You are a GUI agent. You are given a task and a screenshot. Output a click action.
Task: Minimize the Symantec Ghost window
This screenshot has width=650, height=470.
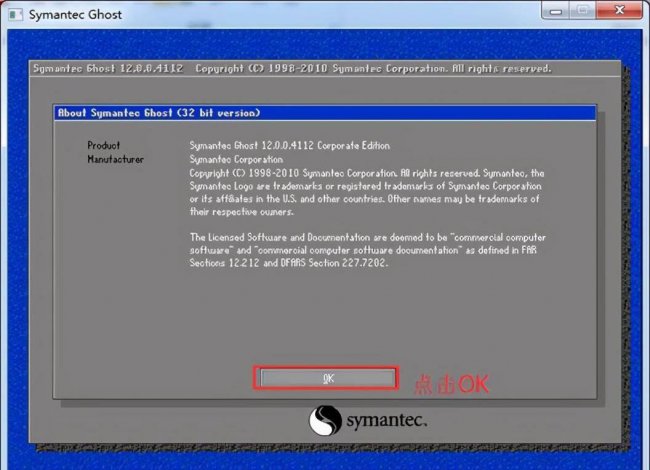coord(555,11)
